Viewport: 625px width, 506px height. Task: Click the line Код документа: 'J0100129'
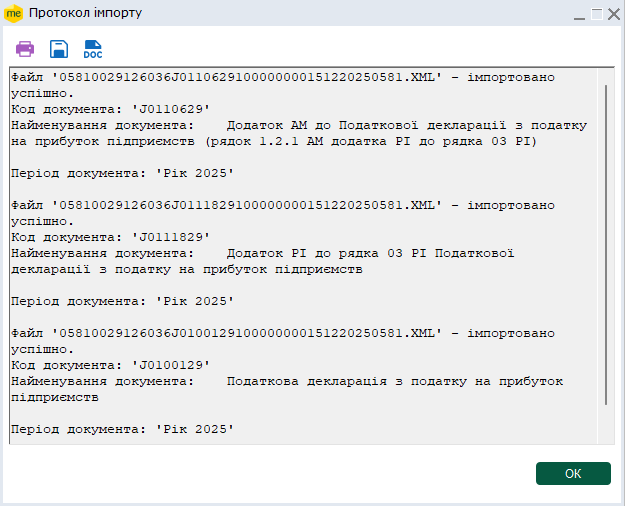[x=110, y=365]
